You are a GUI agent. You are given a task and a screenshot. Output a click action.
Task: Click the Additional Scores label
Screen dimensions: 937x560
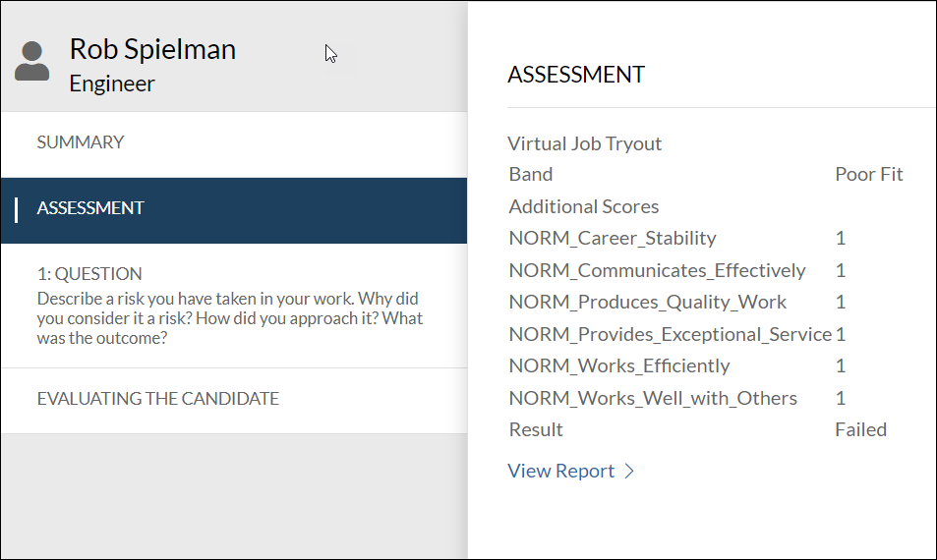coord(584,207)
